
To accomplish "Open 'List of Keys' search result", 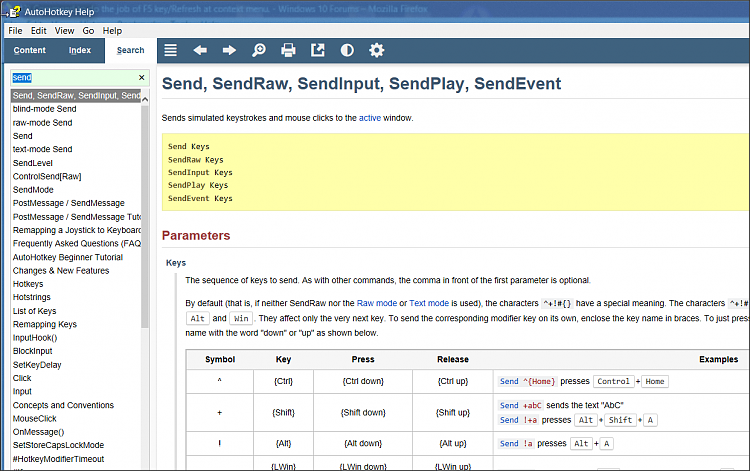I will click(34, 311).
